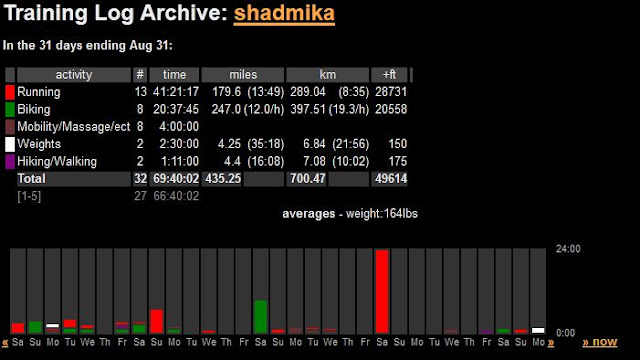Click the Biking activity row label
Screen dimensions: 640x360
point(34,109)
